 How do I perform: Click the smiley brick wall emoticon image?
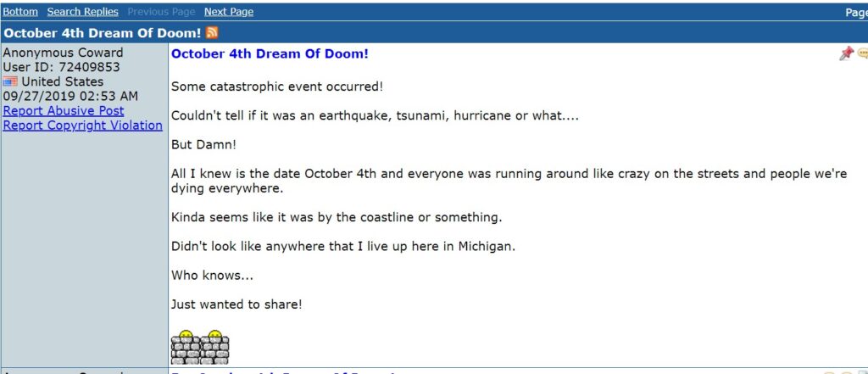coord(200,348)
